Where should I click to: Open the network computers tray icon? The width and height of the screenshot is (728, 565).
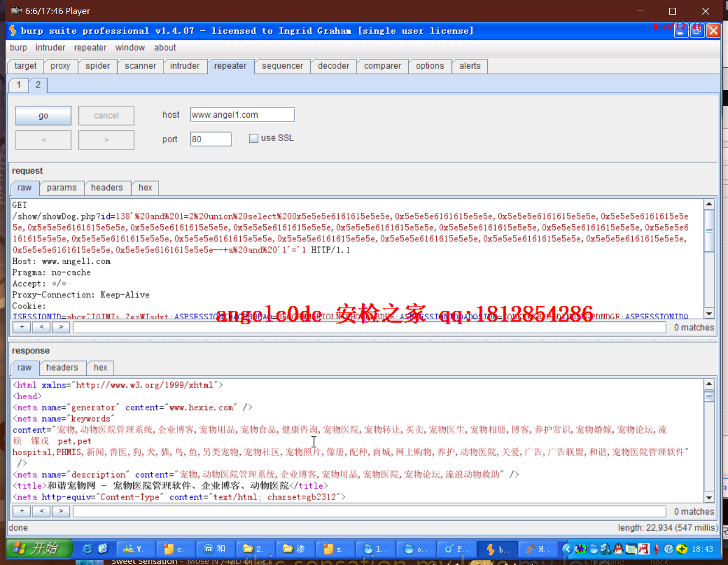coord(606,549)
